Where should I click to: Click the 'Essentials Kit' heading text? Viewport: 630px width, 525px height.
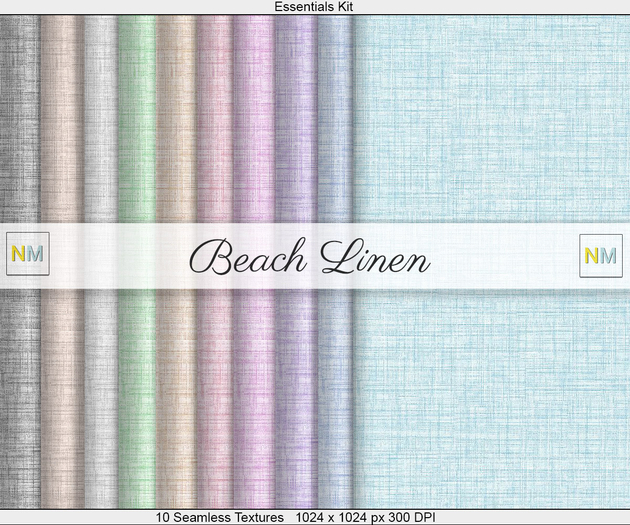coord(314,6)
